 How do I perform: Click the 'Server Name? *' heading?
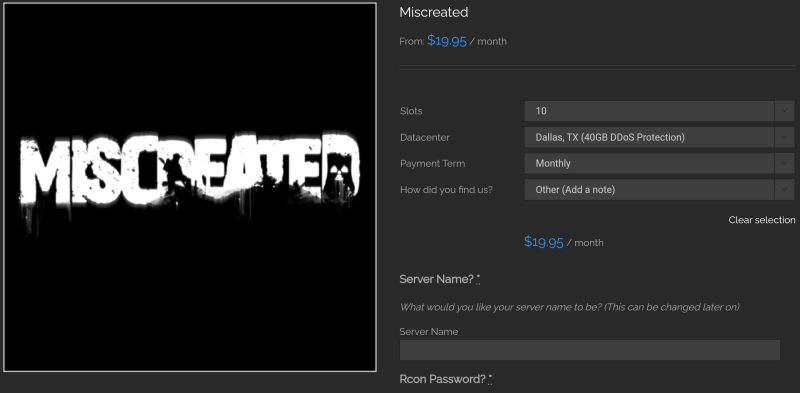(x=440, y=279)
